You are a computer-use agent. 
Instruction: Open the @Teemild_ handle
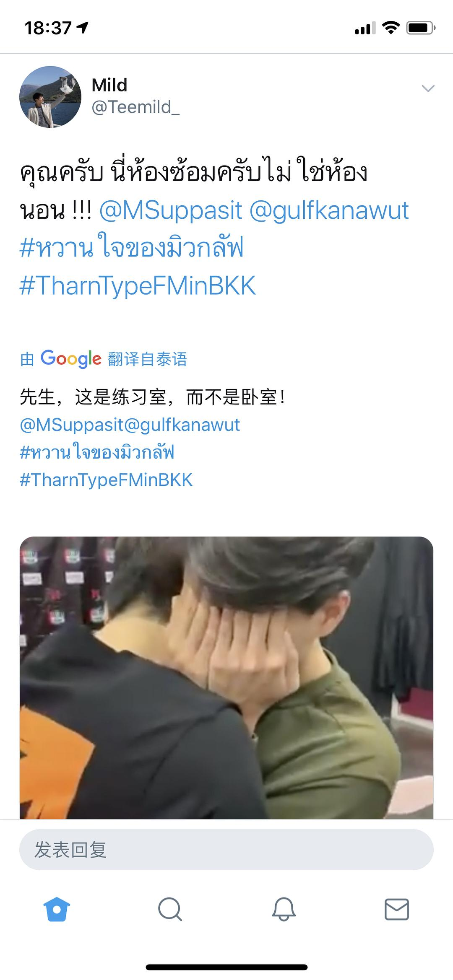(x=135, y=107)
